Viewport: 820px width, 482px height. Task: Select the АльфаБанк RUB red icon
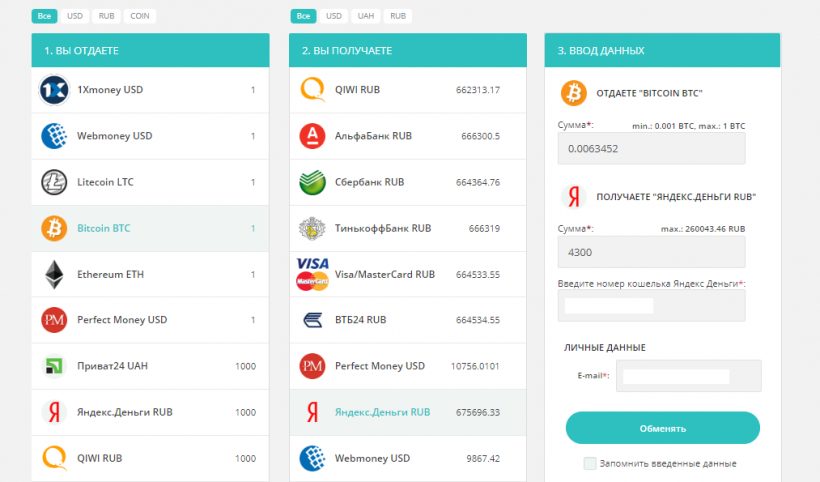point(312,136)
